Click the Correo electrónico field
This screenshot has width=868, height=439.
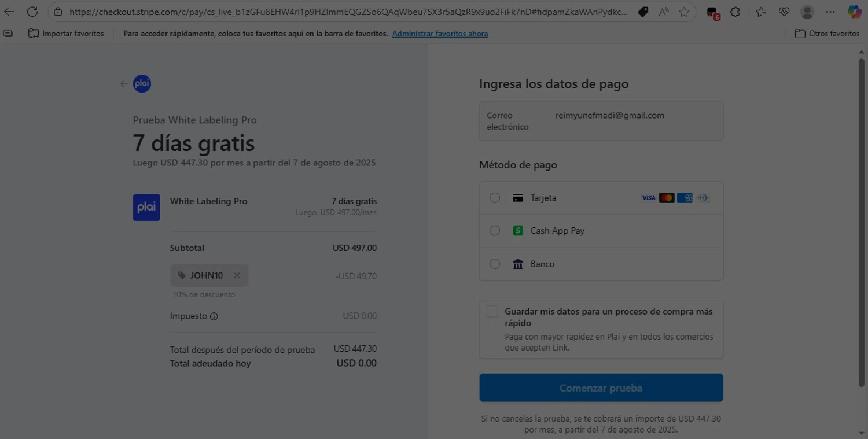601,121
